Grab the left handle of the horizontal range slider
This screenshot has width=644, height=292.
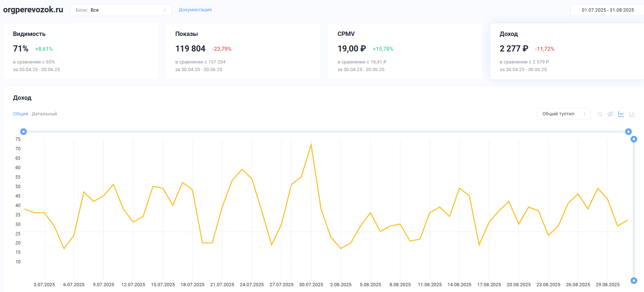(24, 132)
